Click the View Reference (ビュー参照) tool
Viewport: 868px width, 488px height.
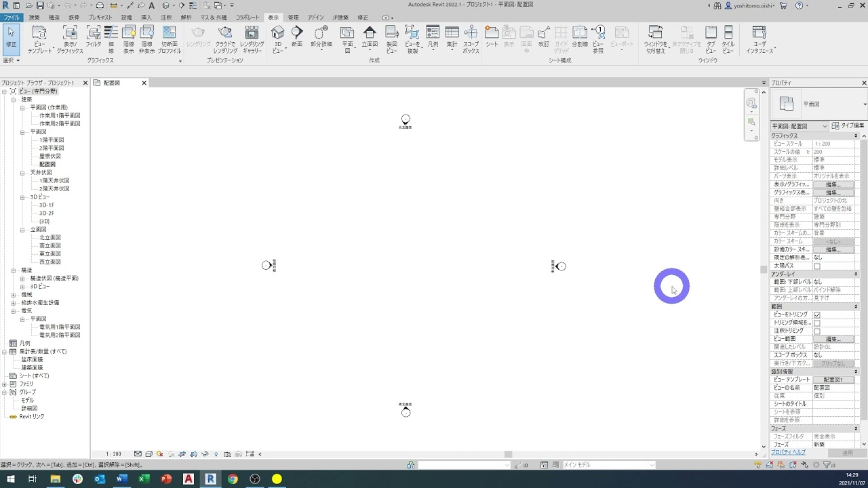tap(598, 39)
